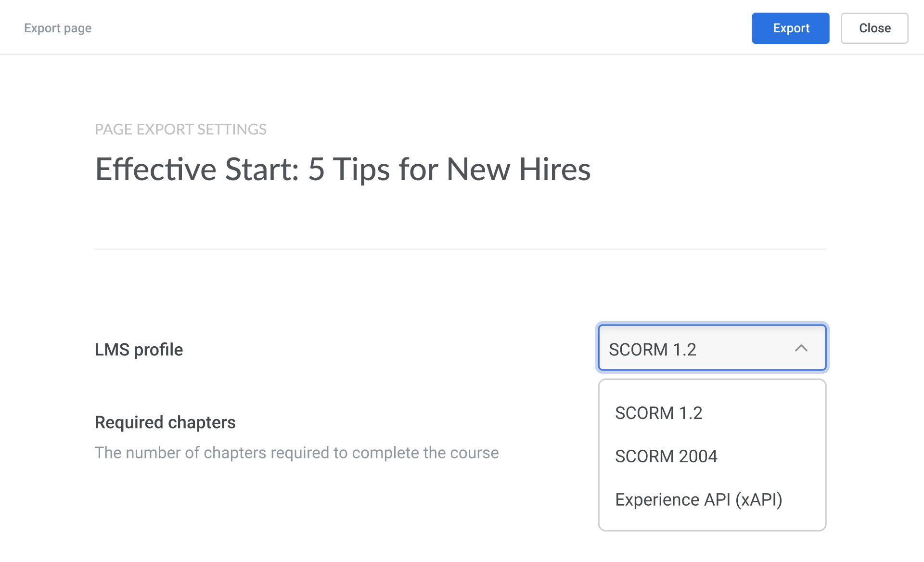Select SCORM 2004 from the list
Viewport: 924px width, 562px height.
tap(666, 457)
